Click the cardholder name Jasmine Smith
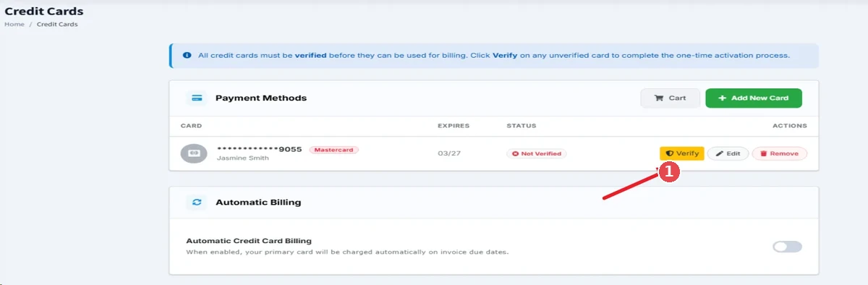868x285 pixels. tap(243, 158)
